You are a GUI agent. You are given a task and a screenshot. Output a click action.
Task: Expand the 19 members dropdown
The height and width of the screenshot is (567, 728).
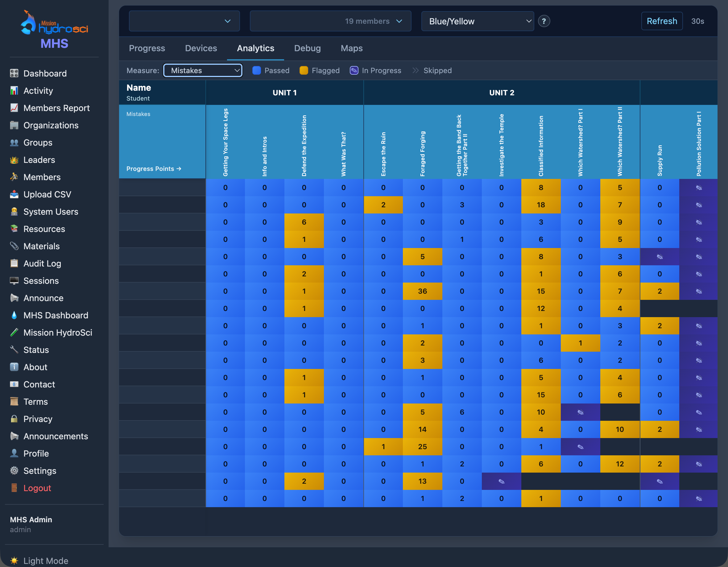click(330, 21)
